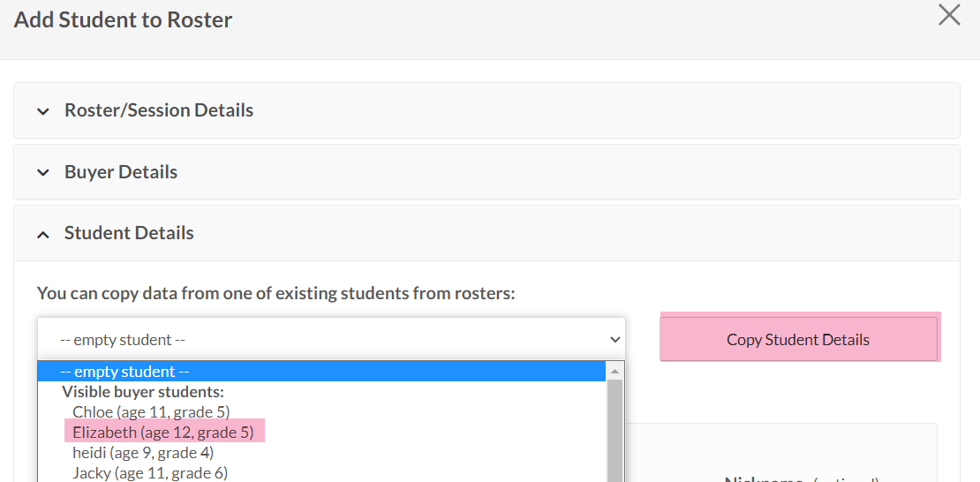Expand Buyer Details chevron icon
Viewport: 980px width, 482px height.
[x=42, y=173]
